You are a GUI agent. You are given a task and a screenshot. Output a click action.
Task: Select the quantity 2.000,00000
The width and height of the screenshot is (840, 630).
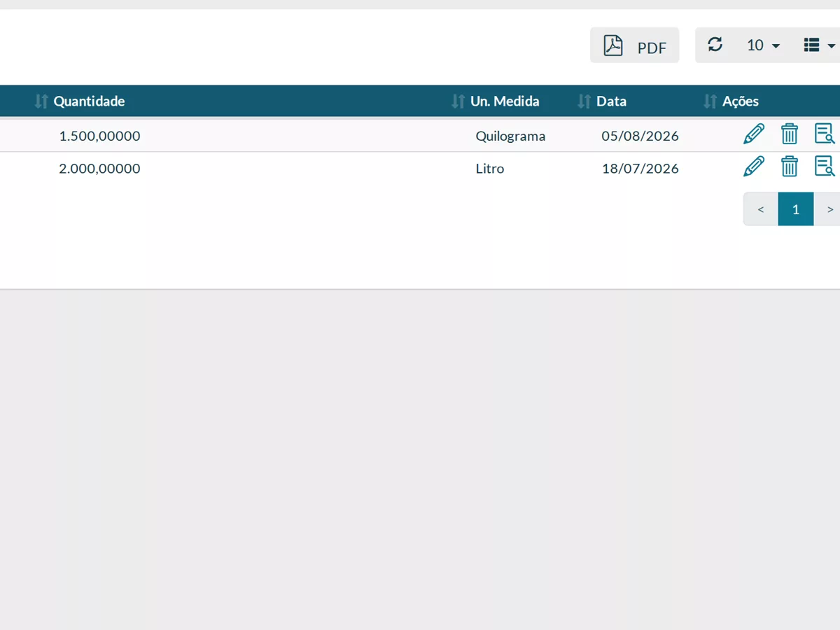[x=99, y=169]
